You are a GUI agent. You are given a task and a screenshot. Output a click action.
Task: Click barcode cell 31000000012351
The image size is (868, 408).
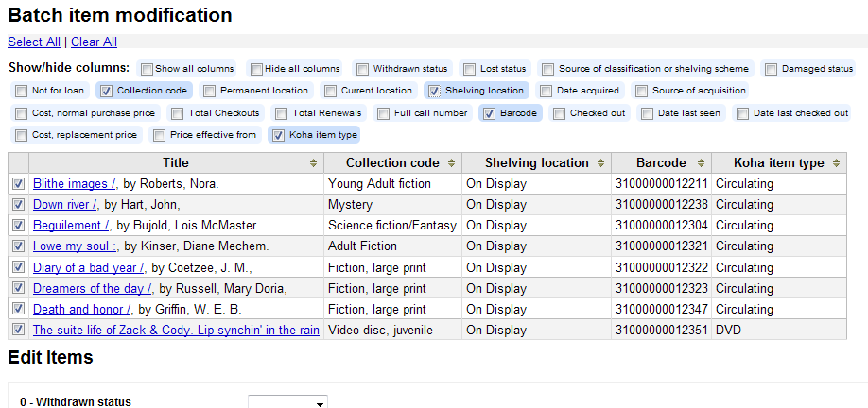(659, 331)
